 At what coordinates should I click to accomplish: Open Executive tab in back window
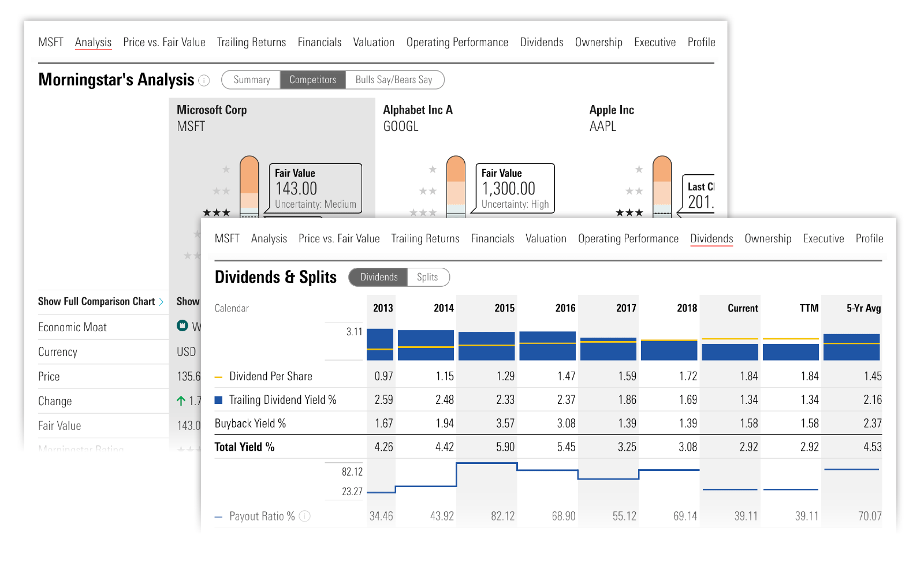655,42
